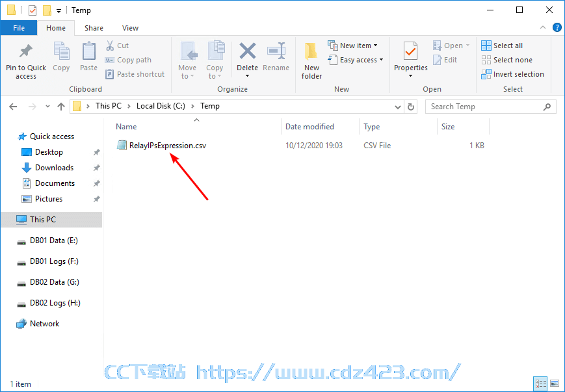Open Help via the question mark icon

tap(557, 27)
